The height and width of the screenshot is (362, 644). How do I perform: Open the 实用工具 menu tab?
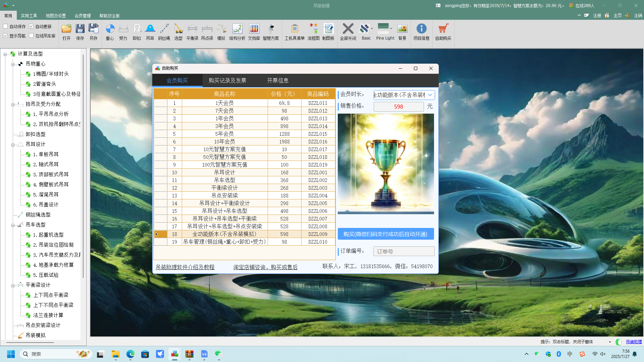(29, 16)
